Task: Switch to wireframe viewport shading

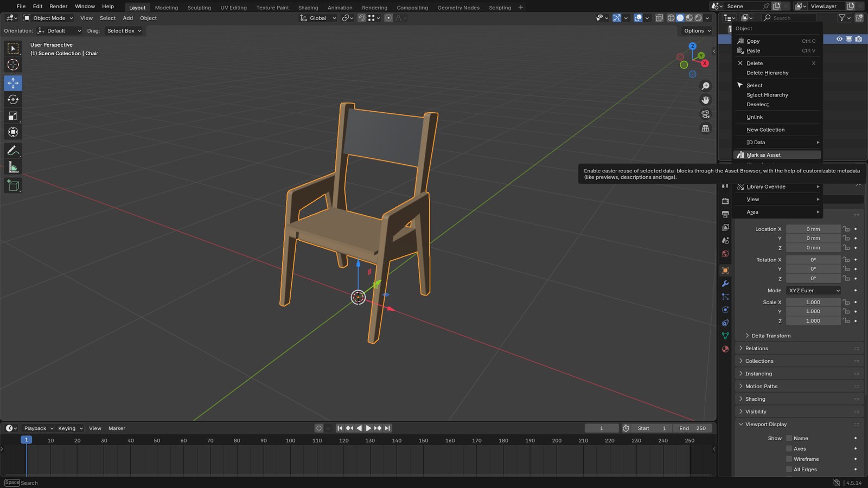Action: click(671, 18)
